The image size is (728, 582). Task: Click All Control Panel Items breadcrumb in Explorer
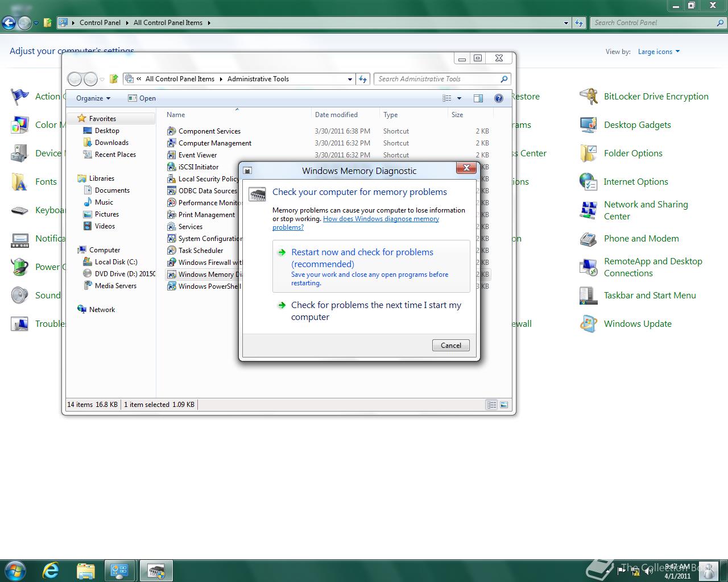click(180, 79)
